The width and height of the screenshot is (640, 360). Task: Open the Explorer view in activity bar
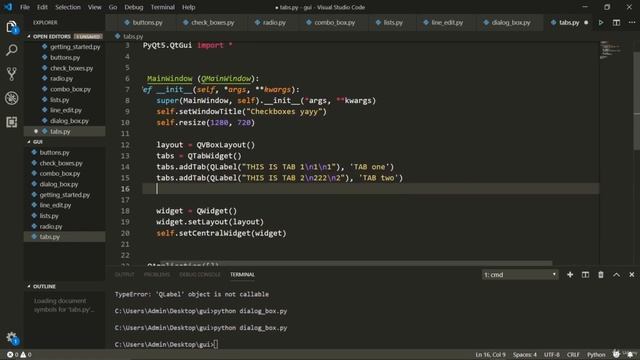(11, 27)
